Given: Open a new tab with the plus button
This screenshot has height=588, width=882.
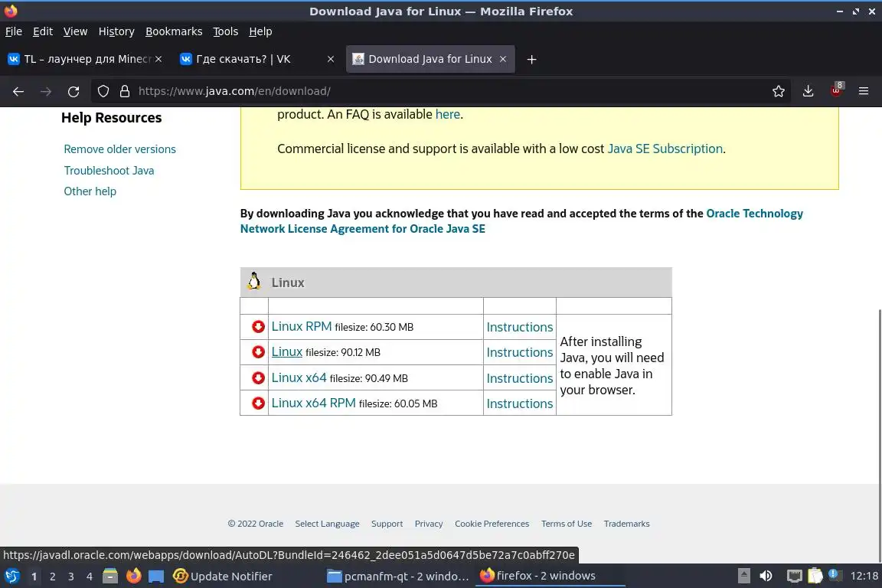Looking at the screenshot, I should [x=531, y=59].
